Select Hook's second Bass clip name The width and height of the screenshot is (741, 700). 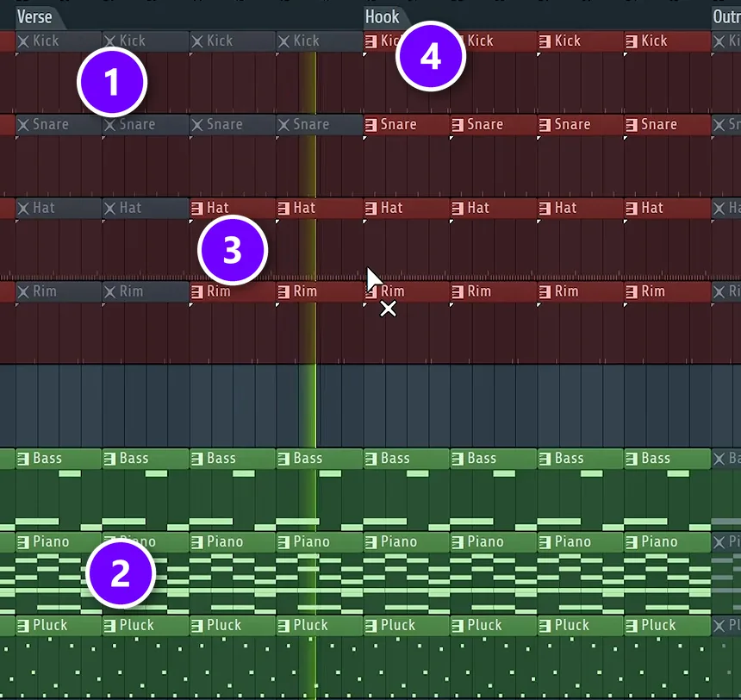[482, 458]
